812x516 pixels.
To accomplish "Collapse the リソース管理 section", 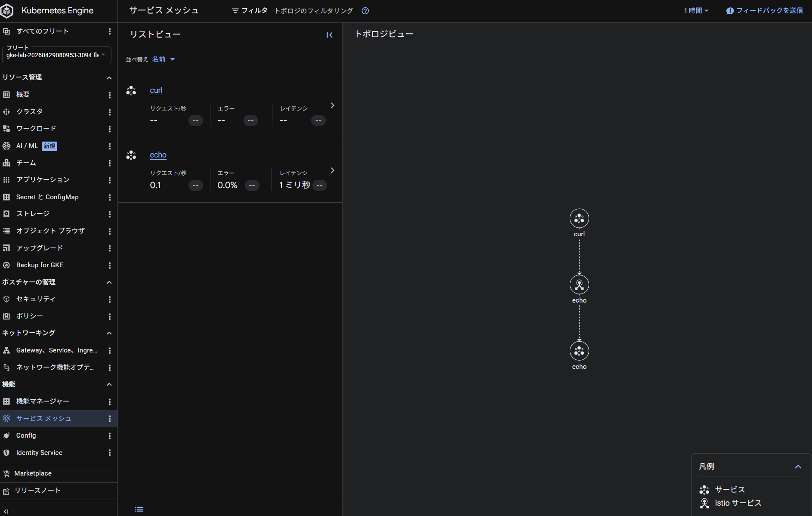I will pos(109,78).
